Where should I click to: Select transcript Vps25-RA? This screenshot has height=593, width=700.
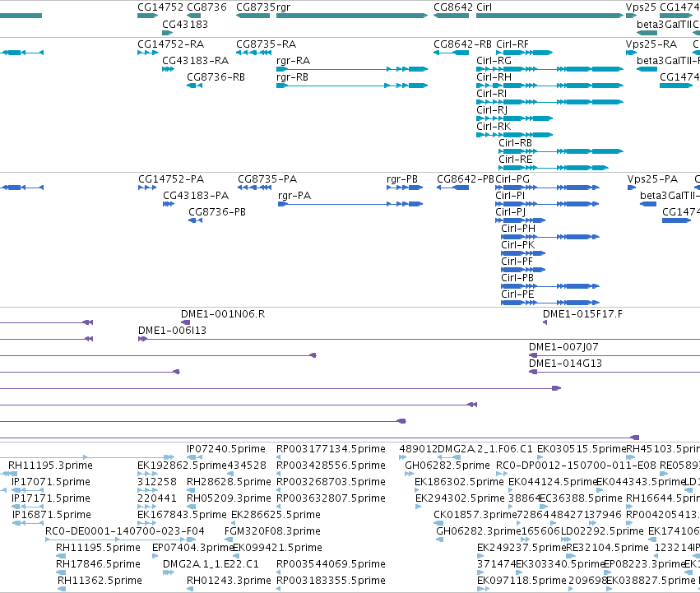631,53
